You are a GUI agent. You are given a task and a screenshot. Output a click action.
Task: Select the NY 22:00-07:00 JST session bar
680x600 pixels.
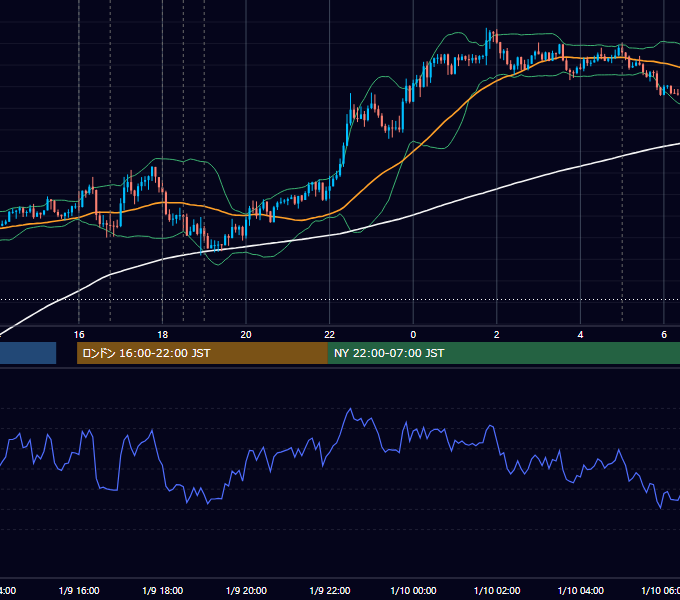point(503,353)
